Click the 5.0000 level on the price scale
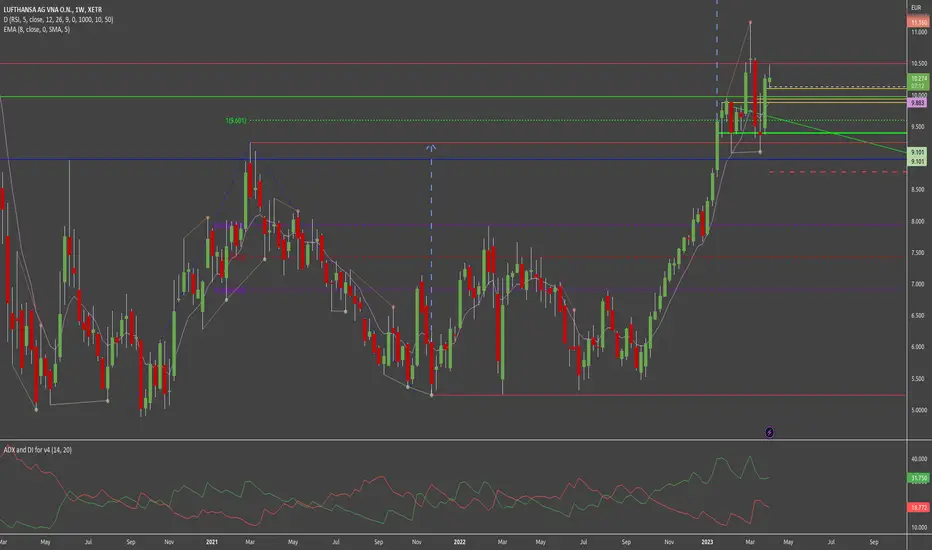The width and height of the screenshot is (932, 550). 918,410
